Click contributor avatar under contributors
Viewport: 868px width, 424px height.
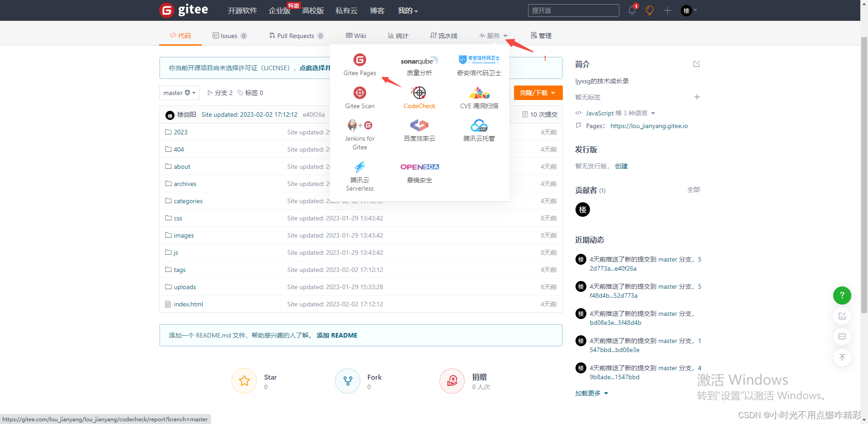point(582,210)
